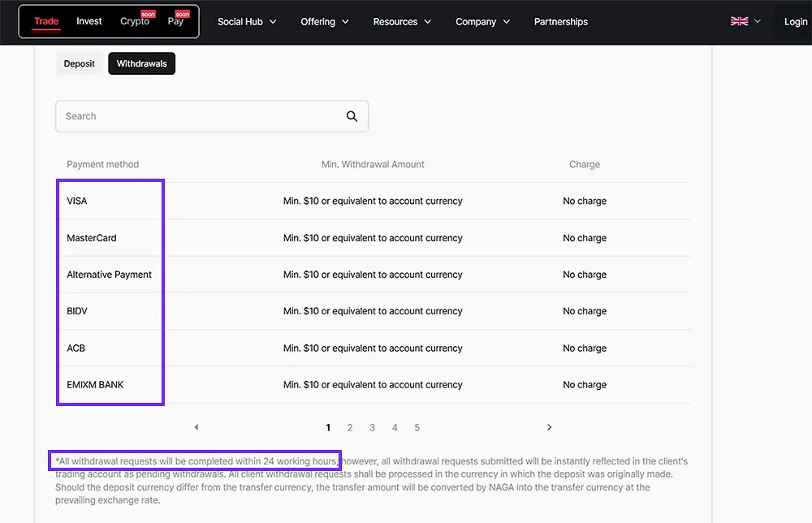Screen dimensions: 812x523
Task: Click the Payment method column header
Action: (x=102, y=164)
